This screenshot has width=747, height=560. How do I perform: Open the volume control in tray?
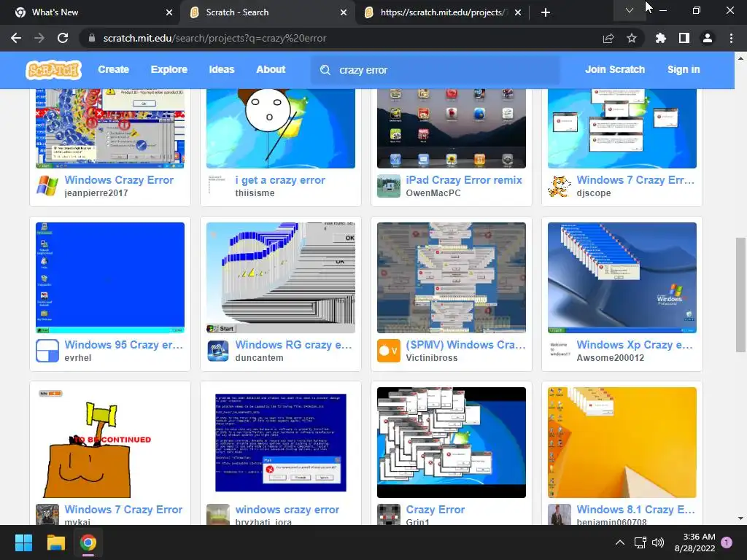pos(658,542)
